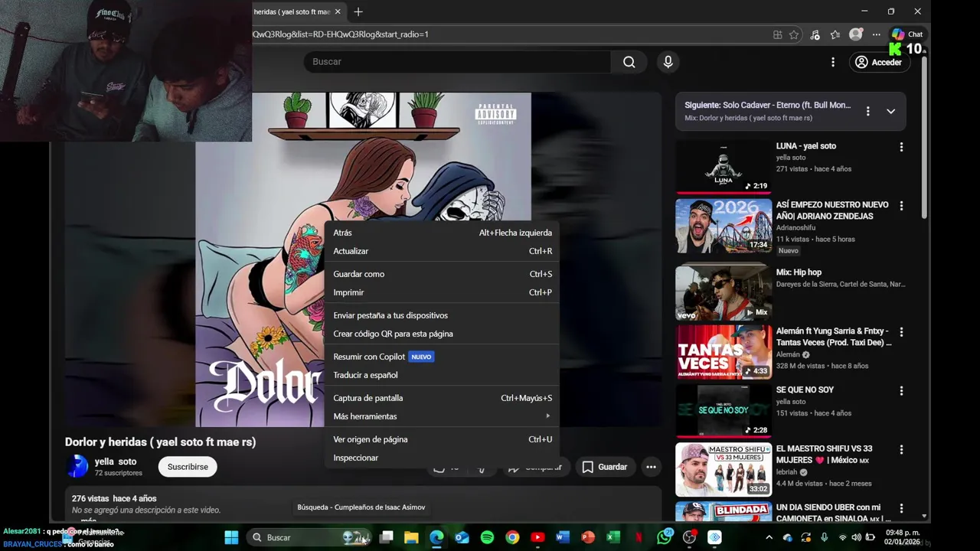The image size is (980, 551).
Task: Open LUNA - yael soto thumbnail
Action: point(724,166)
